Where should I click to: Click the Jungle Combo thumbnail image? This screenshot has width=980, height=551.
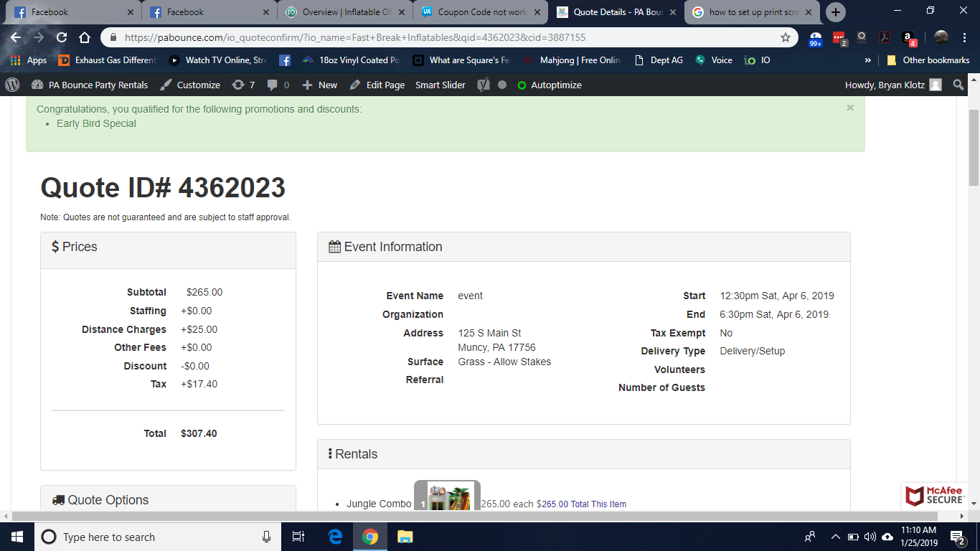pyautogui.click(x=448, y=496)
